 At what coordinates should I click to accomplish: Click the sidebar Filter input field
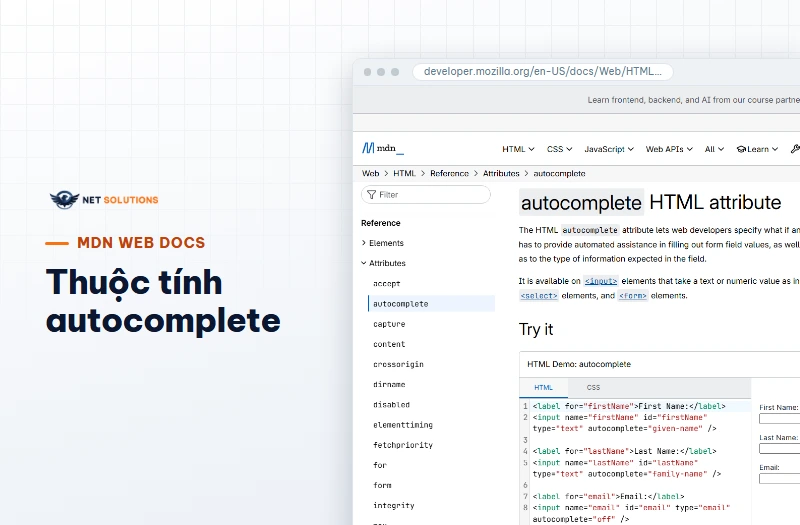(426, 194)
